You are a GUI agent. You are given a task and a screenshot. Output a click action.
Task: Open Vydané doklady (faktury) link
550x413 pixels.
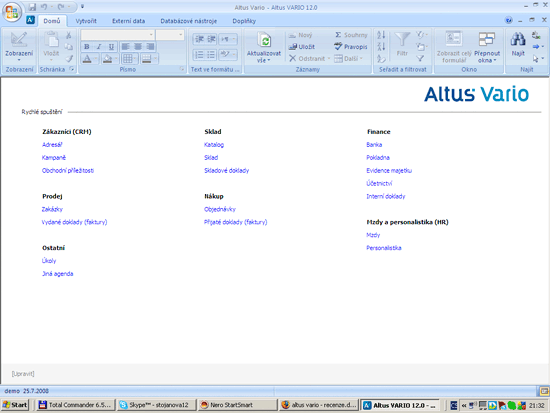(x=74, y=222)
